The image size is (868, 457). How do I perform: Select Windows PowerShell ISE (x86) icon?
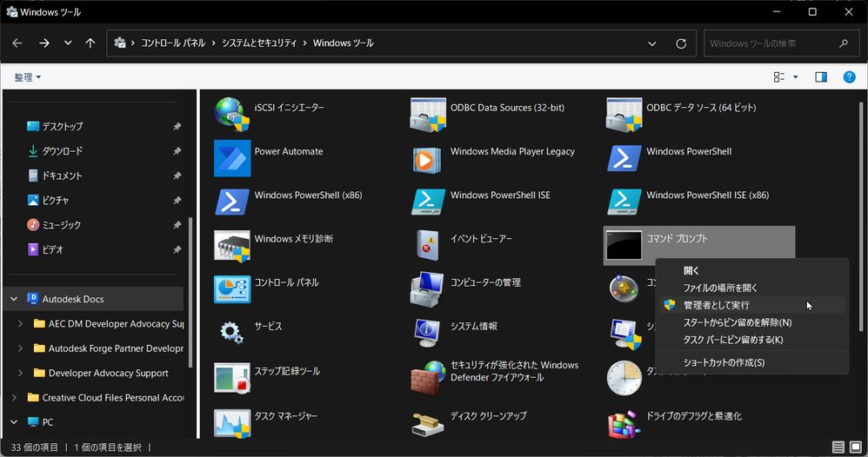[x=624, y=202]
